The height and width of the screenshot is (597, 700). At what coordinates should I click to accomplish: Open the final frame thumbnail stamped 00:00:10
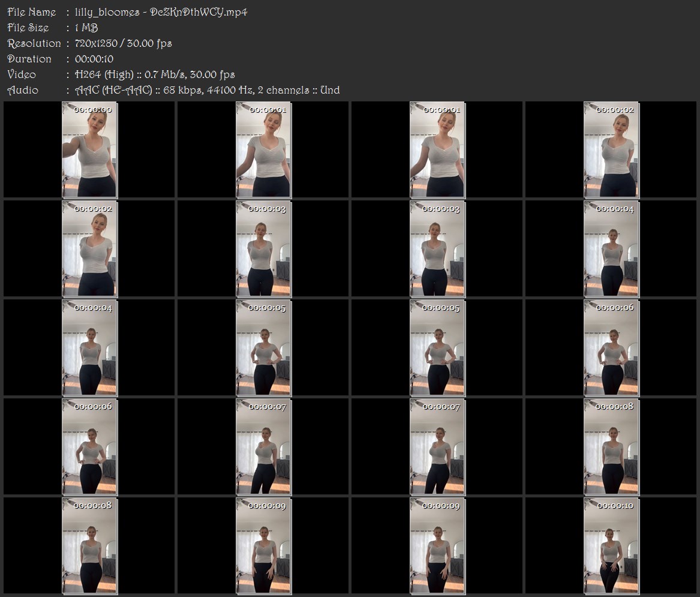pyautogui.click(x=611, y=545)
